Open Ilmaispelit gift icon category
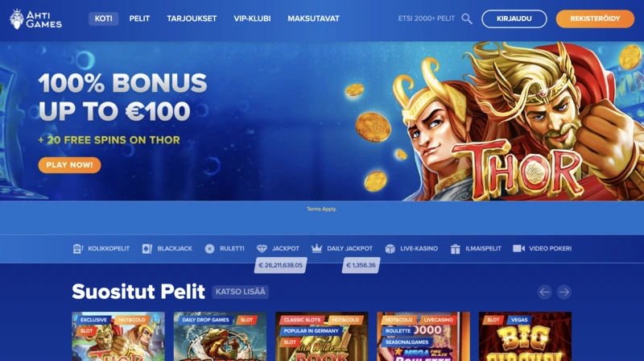 pos(455,248)
